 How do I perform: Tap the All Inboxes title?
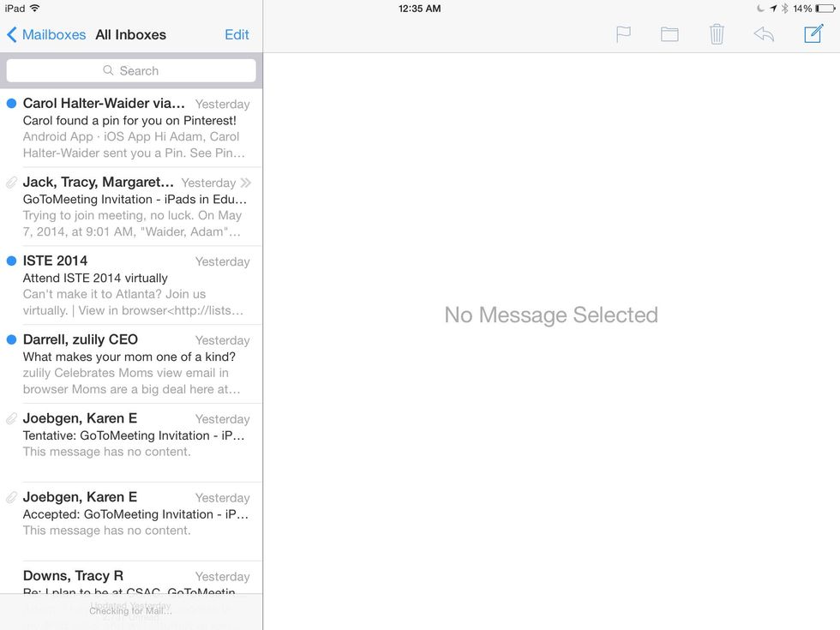(x=130, y=35)
